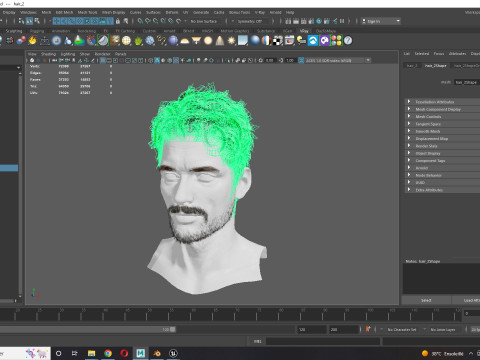
Task: Click the purple Chaos Cosmos shelf icon
Action: click(x=324, y=41)
